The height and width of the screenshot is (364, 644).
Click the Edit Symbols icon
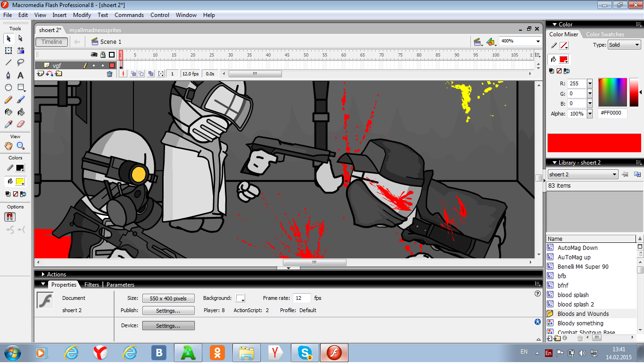[x=492, y=41]
